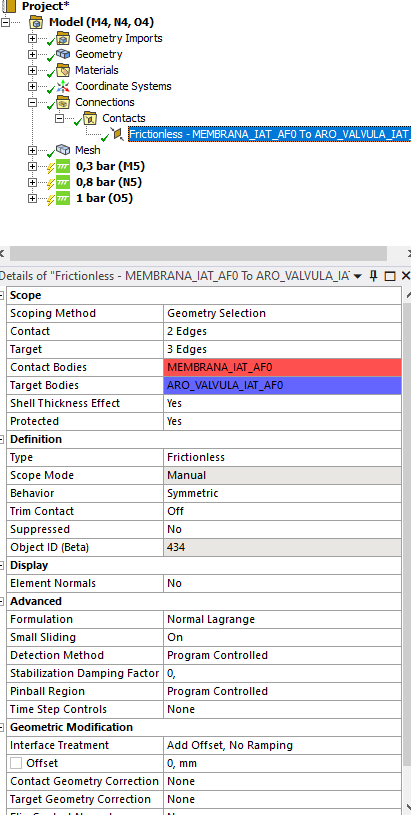Click the Frictionless contact region icon
Viewport: 411px width, 815px height.
[x=119, y=134]
